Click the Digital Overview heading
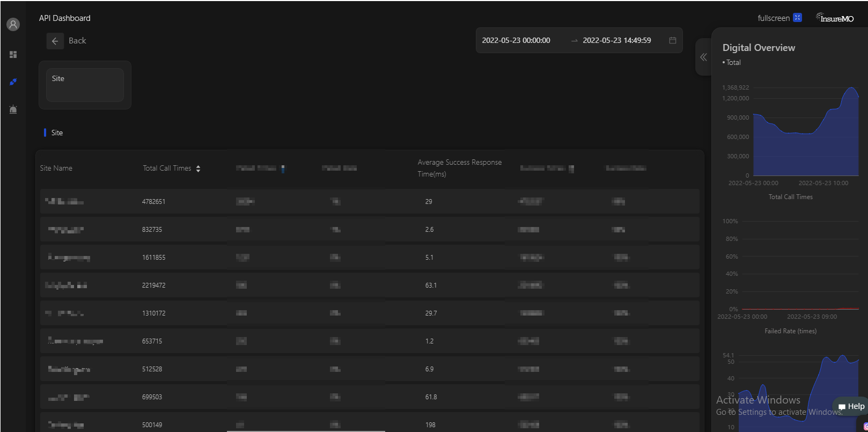The width and height of the screenshot is (868, 432). pyautogui.click(x=759, y=47)
